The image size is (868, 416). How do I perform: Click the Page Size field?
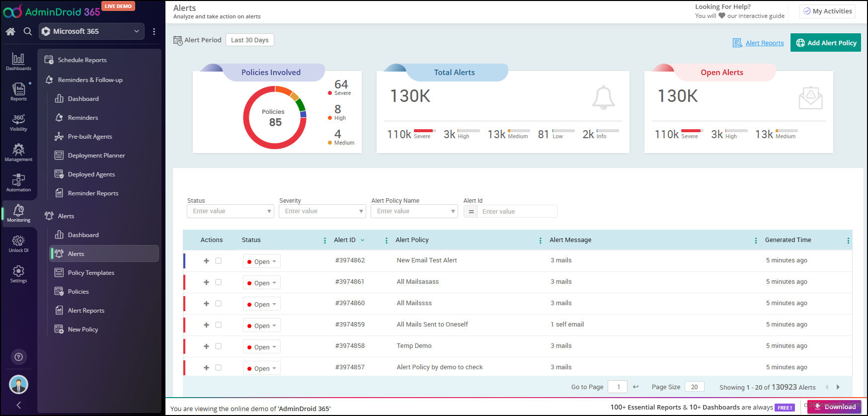(694, 387)
